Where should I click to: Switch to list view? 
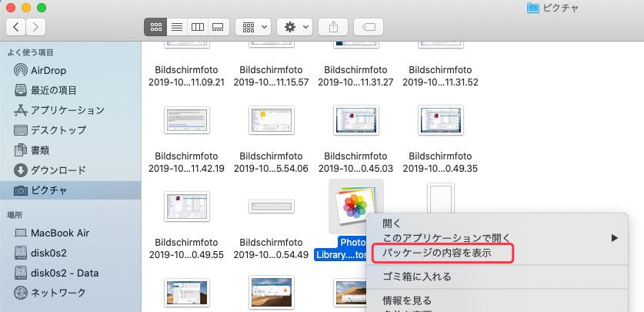[177, 26]
